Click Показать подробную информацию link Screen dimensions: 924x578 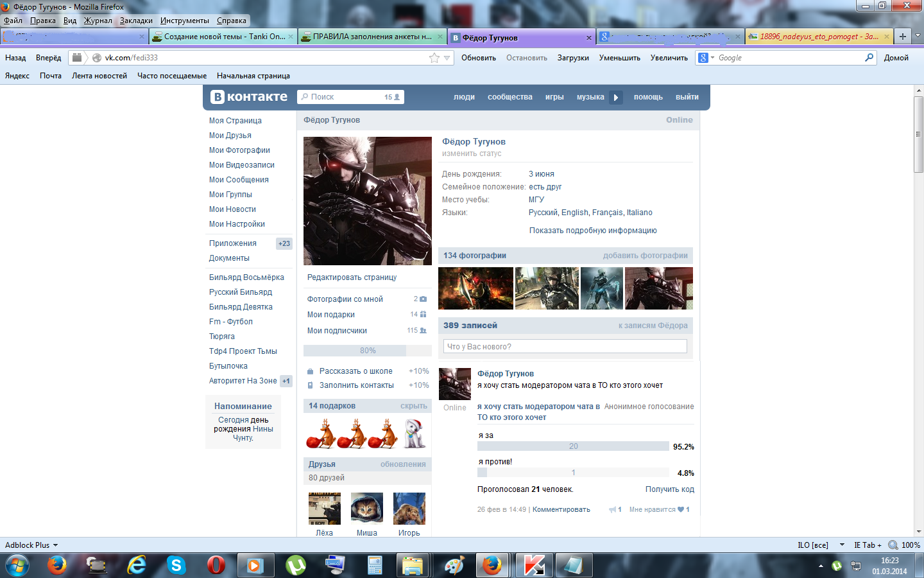click(593, 231)
